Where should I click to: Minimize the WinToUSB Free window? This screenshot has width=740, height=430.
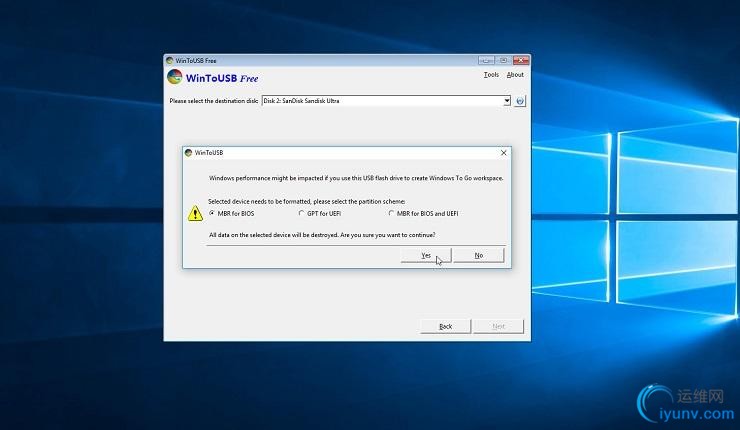coord(486,60)
